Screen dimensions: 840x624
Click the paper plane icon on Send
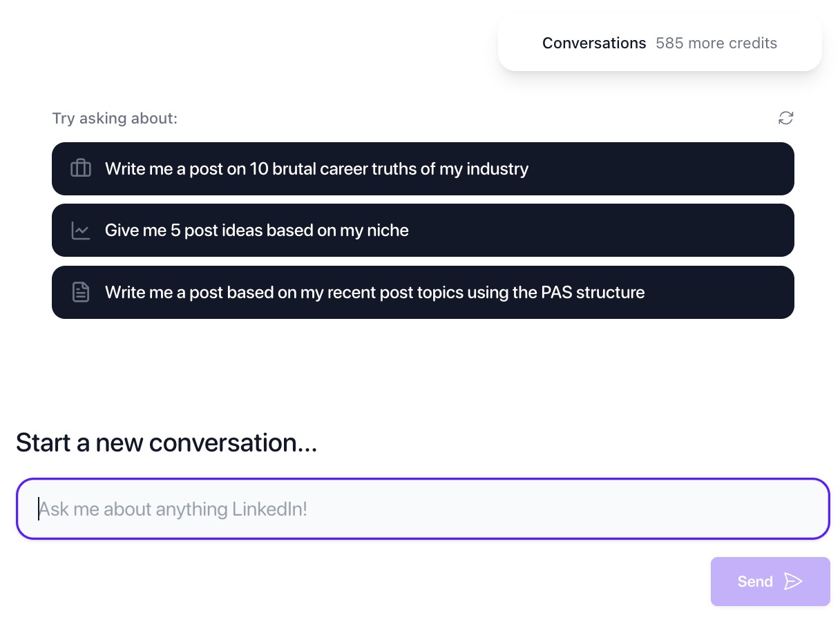click(x=793, y=581)
